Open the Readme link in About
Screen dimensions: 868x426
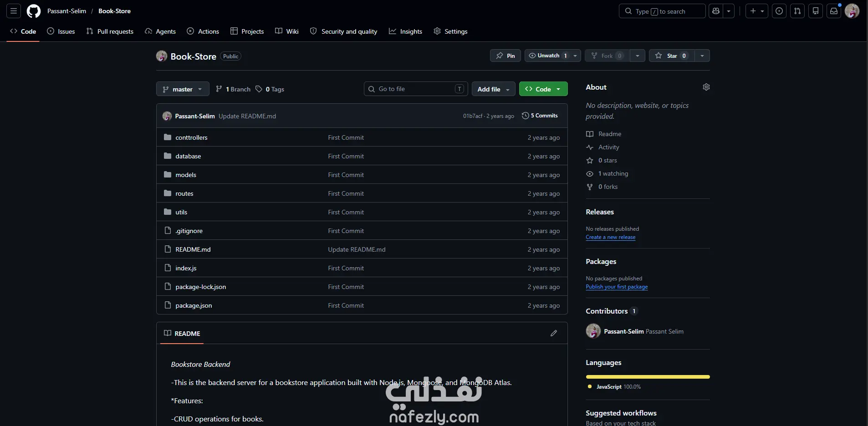click(604, 134)
